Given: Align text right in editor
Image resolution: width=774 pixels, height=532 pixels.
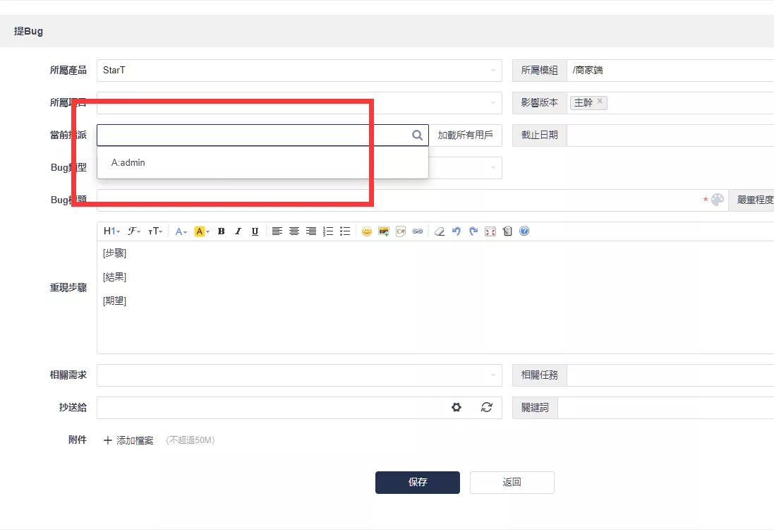Looking at the screenshot, I should pyautogui.click(x=311, y=231).
